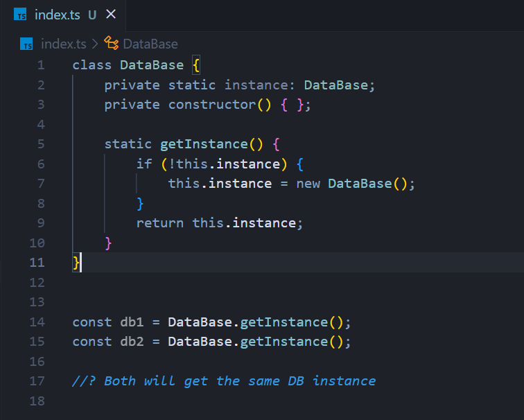
Task: Click 'new' keyword on line 7
Action: pyautogui.click(x=308, y=184)
